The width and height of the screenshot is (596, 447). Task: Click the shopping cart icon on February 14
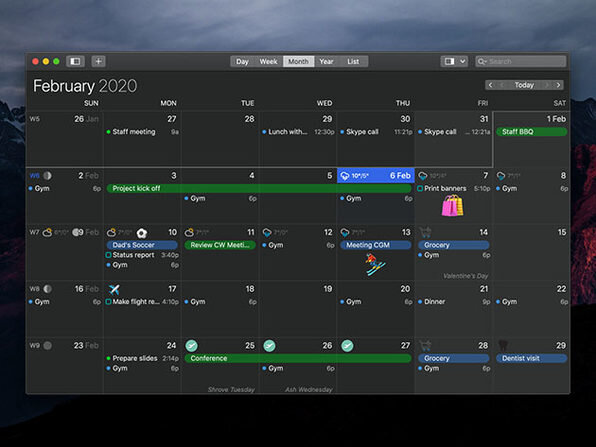[x=425, y=232]
